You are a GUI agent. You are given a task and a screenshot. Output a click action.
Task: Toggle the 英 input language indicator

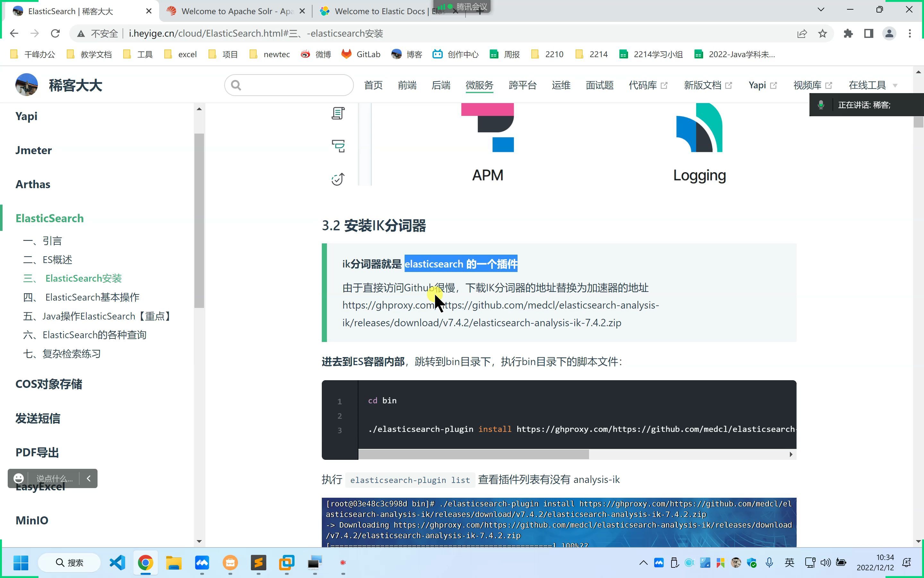(x=790, y=562)
